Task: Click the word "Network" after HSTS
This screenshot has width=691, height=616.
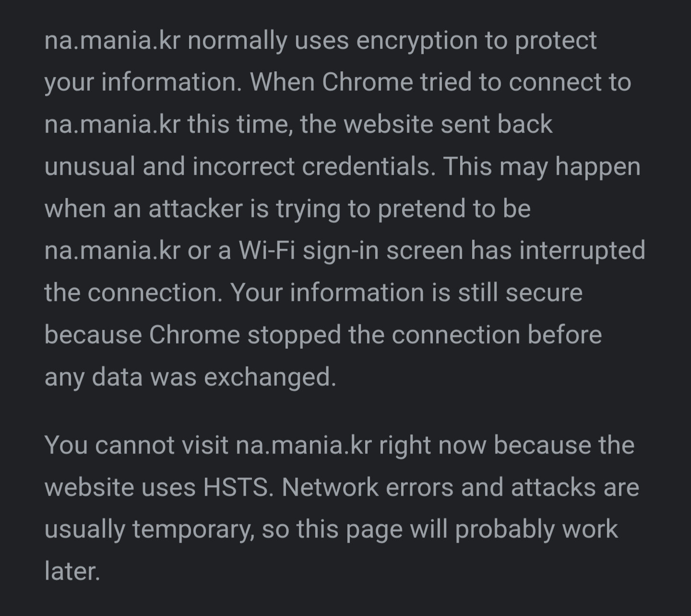Action: click(x=330, y=487)
